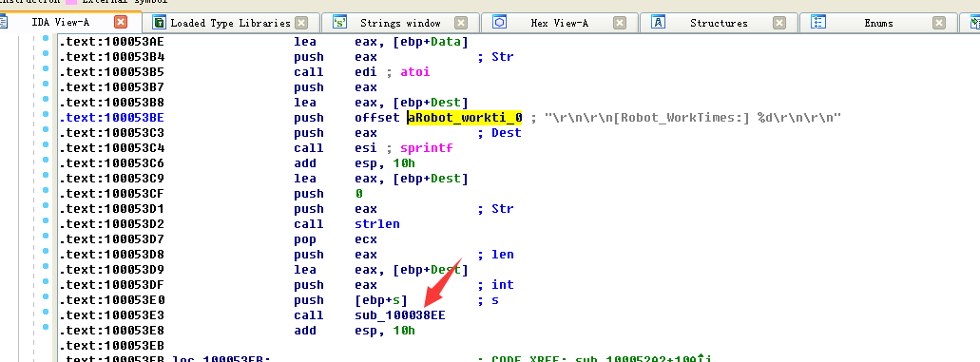Image resolution: width=980 pixels, height=362 pixels.
Task: Click the Structures tab 'A' icon
Action: pos(658,23)
